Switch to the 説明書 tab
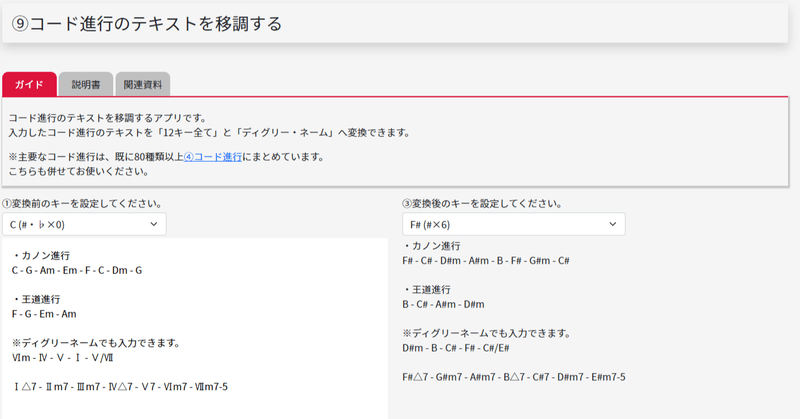 (x=86, y=84)
